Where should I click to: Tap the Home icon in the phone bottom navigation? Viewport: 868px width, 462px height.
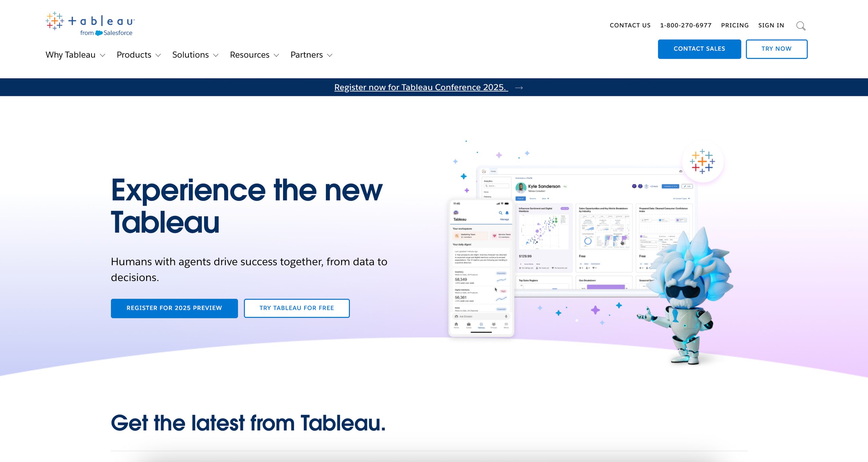(x=456, y=324)
